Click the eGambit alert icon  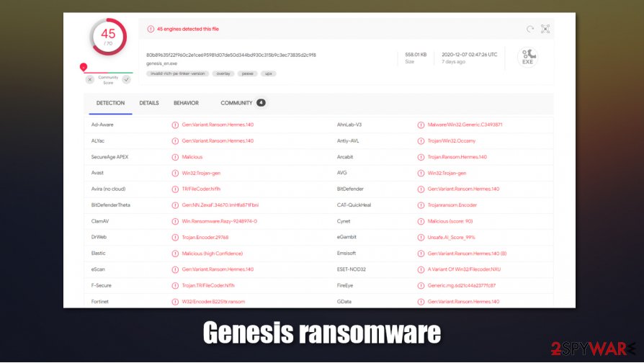[421, 238]
